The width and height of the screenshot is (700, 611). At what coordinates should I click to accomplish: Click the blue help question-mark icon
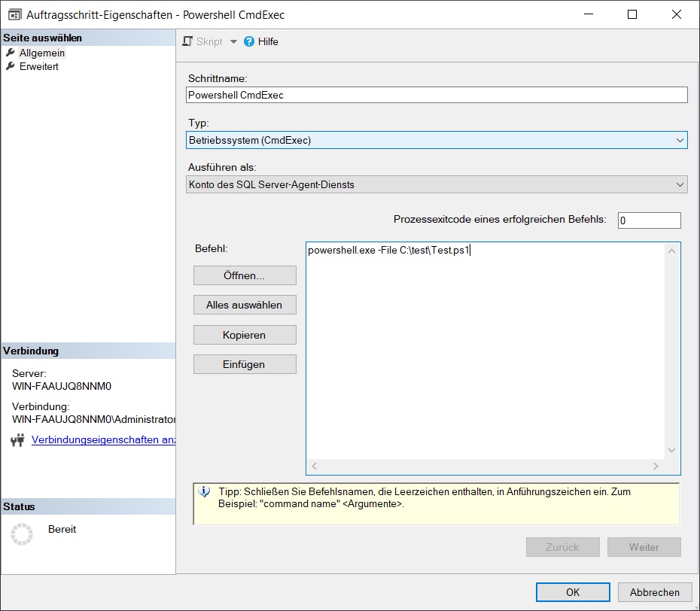point(249,41)
